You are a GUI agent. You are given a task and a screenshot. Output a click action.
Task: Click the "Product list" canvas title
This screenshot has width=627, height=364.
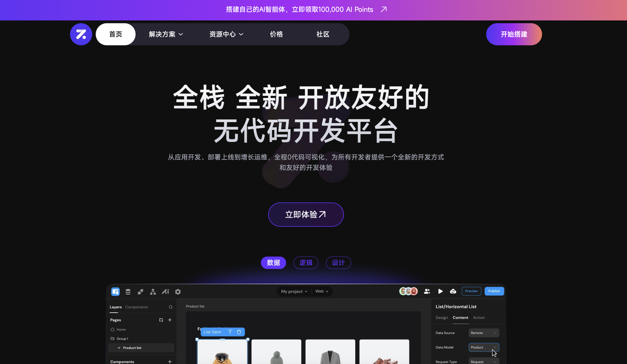195,306
